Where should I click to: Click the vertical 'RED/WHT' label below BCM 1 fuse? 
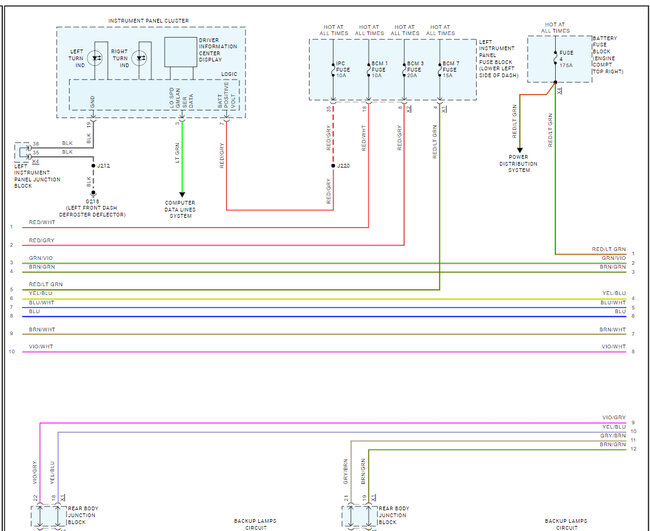click(x=364, y=138)
